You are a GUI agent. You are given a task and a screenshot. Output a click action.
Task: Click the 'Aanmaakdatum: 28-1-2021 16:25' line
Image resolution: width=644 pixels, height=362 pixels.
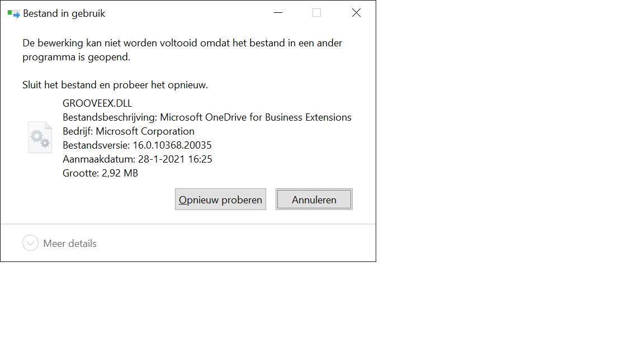pyautogui.click(x=137, y=159)
